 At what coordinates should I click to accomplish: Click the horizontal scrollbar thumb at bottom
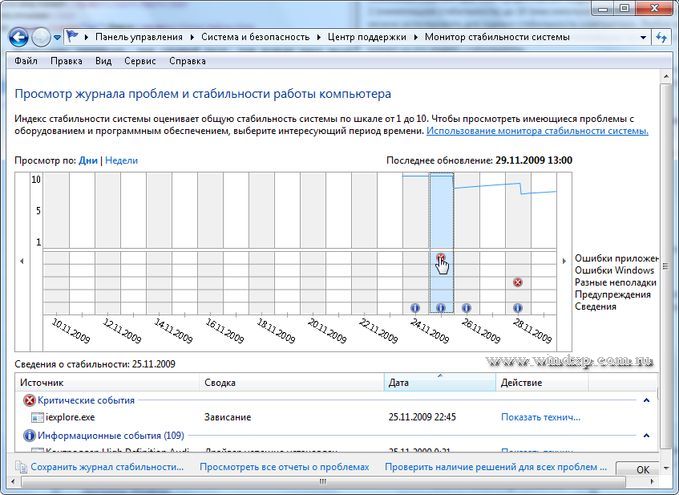(x=323, y=481)
